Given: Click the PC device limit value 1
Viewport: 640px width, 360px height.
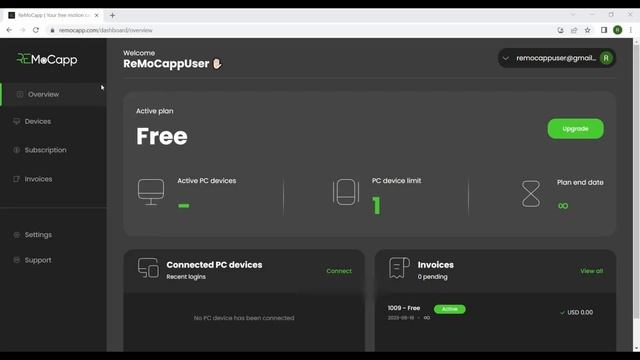Looking at the screenshot, I should 376,205.
